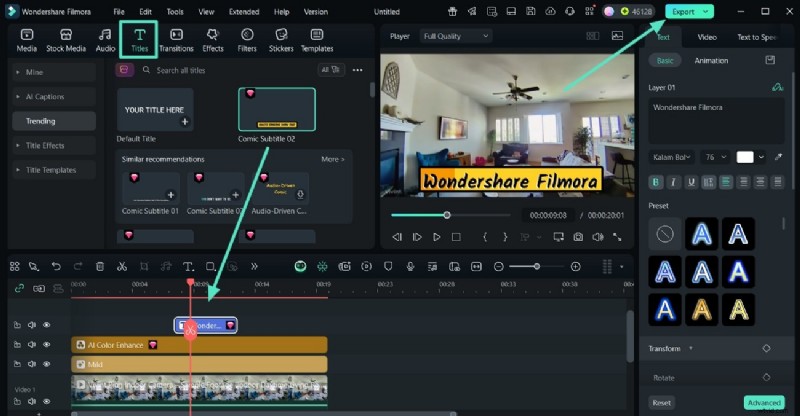This screenshot has width=800, height=416.
Task: Select the Effects tool icon
Action: 213,39
